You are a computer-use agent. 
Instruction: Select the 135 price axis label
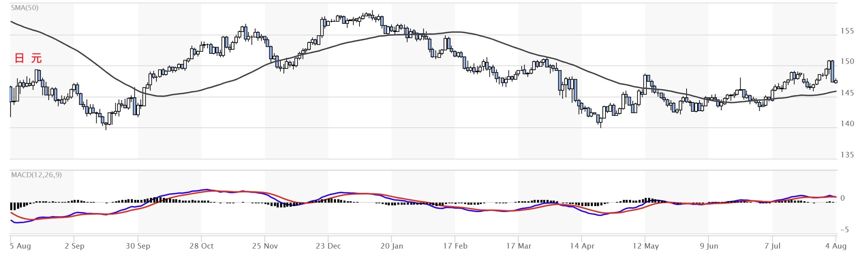[x=847, y=155]
